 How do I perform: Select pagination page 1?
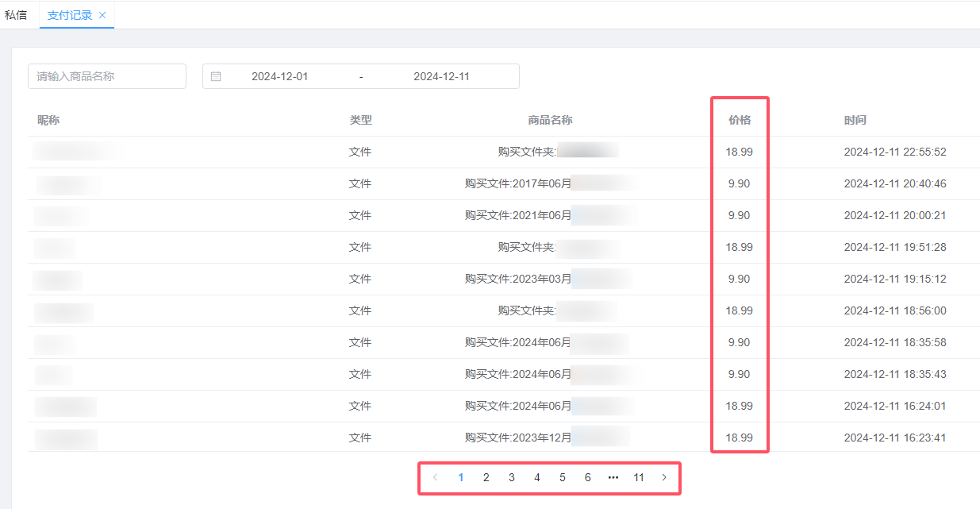pos(461,477)
